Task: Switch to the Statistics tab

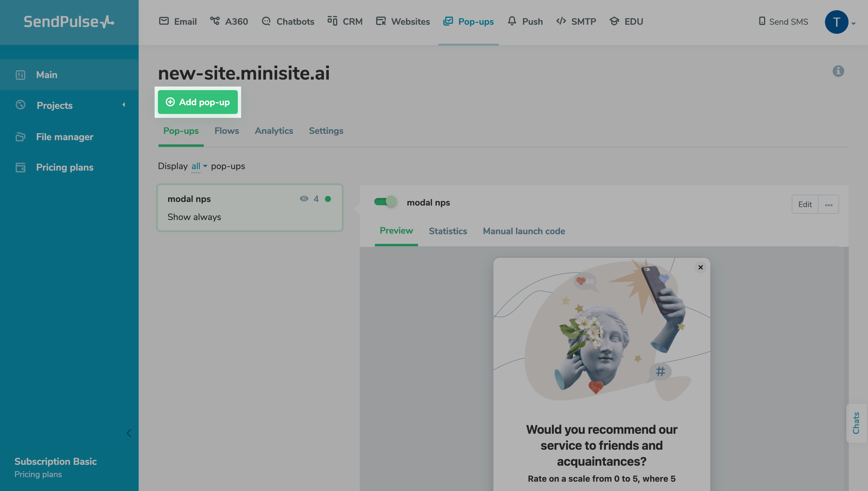Action: pos(448,231)
